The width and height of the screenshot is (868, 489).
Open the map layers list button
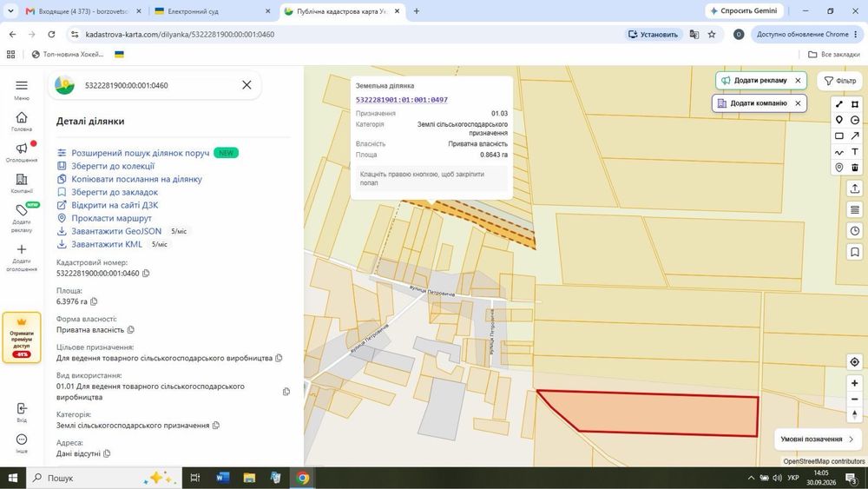point(855,210)
